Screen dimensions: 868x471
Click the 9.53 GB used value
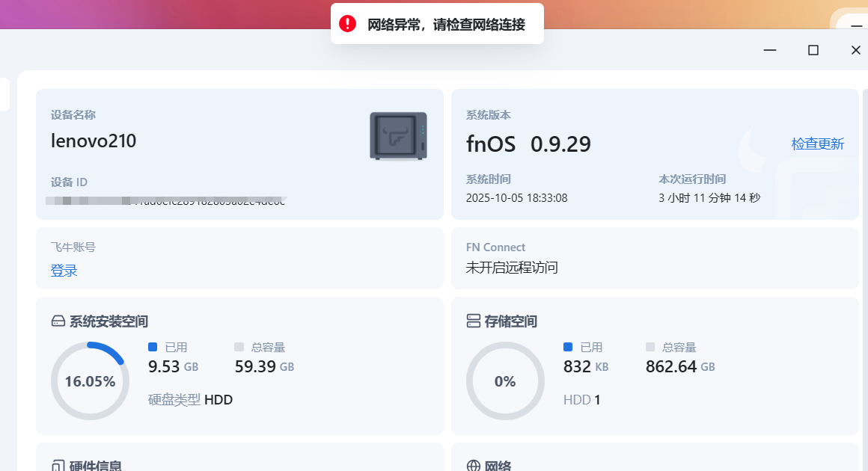click(x=174, y=366)
